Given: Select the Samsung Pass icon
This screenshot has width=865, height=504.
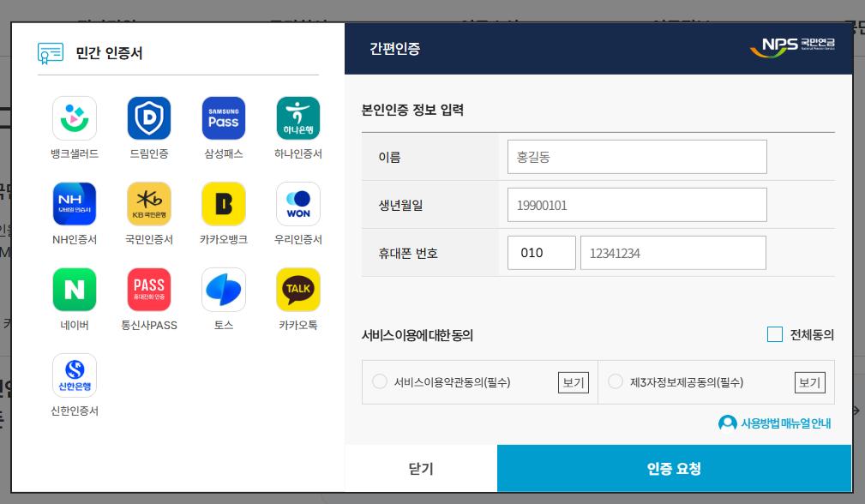Looking at the screenshot, I should click(224, 118).
